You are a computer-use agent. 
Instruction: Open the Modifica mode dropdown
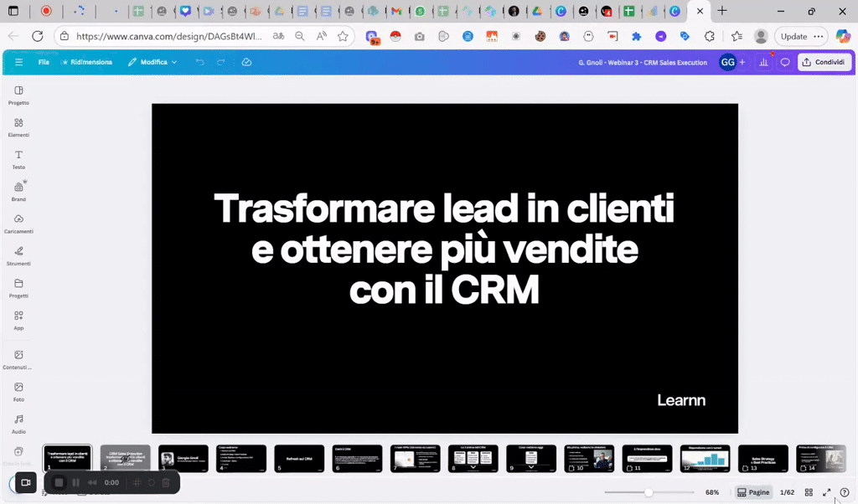tap(152, 62)
